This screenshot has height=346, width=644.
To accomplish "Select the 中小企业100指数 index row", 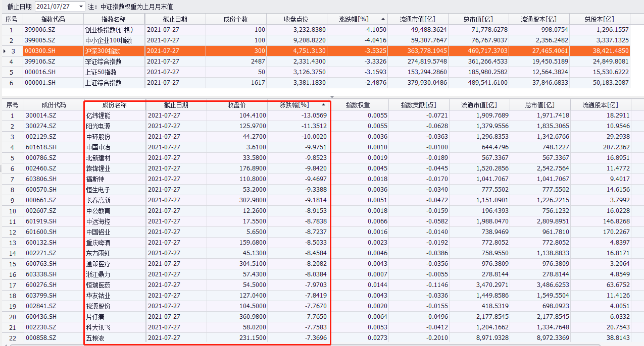I will pyautogui.click(x=316, y=40).
